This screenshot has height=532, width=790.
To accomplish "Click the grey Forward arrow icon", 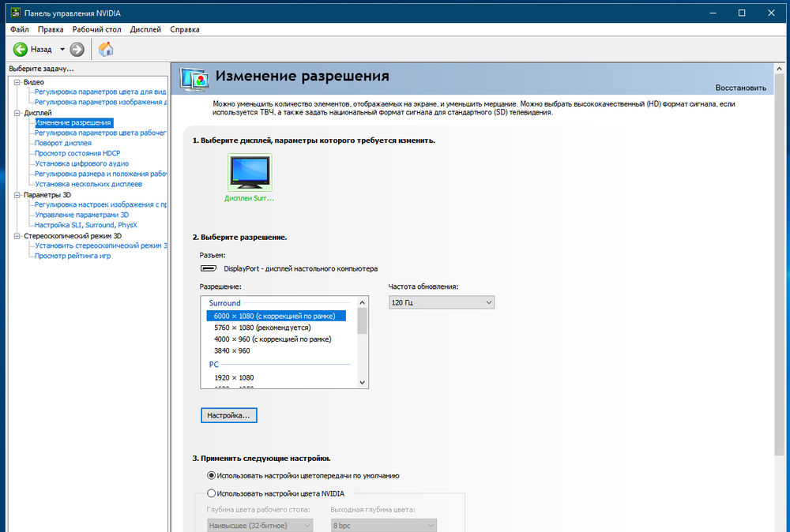I will [77, 49].
